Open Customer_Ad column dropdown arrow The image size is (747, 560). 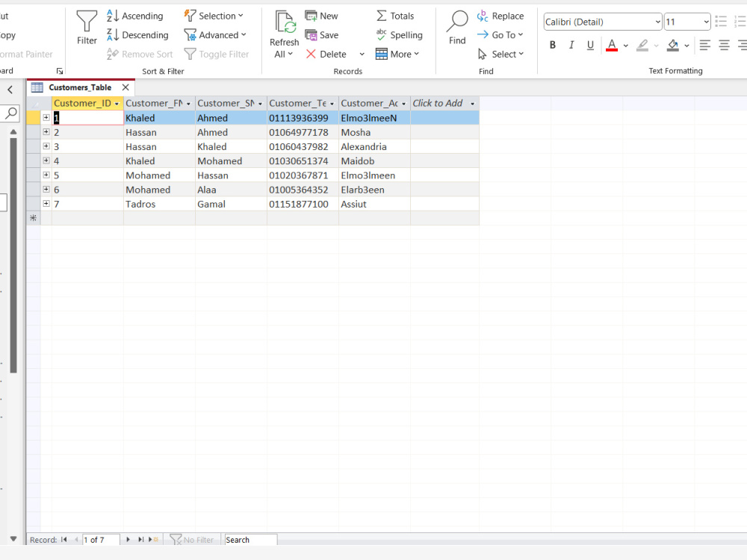coord(403,104)
